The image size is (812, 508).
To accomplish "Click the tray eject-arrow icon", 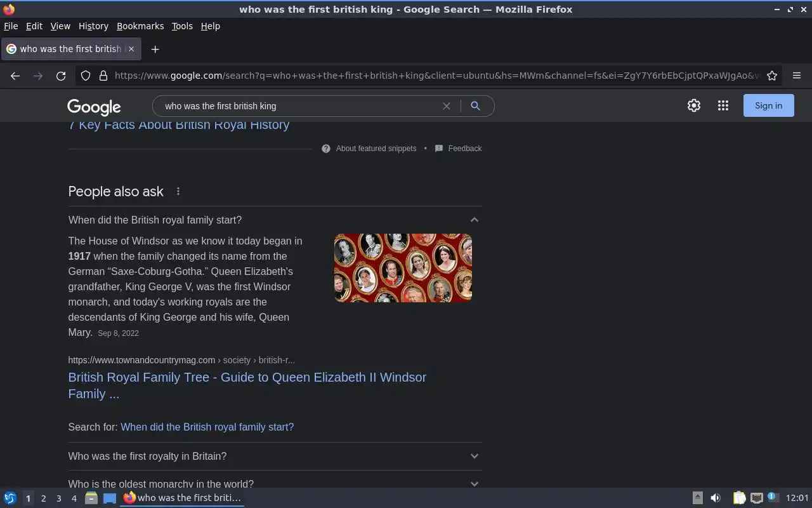I will (697, 498).
